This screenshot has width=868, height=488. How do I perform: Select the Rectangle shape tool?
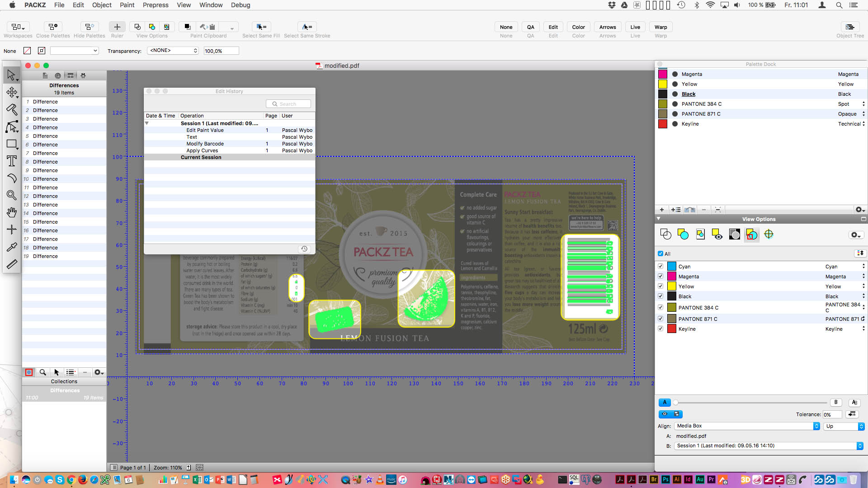click(x=11, y=144)
